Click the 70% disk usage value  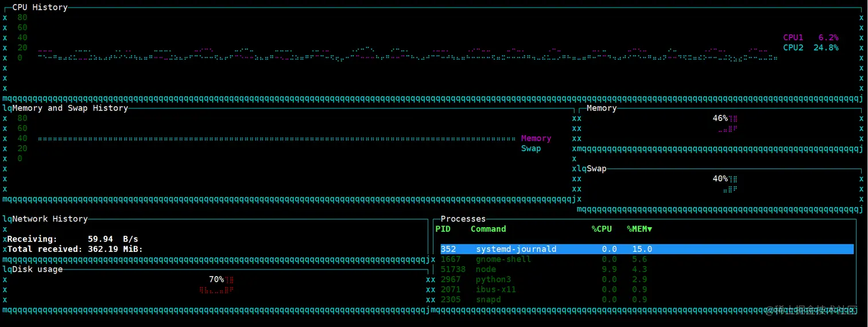point(216,279)
